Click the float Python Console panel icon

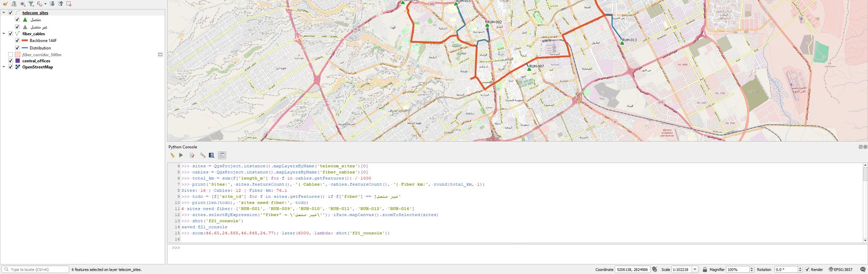point(860,147)
